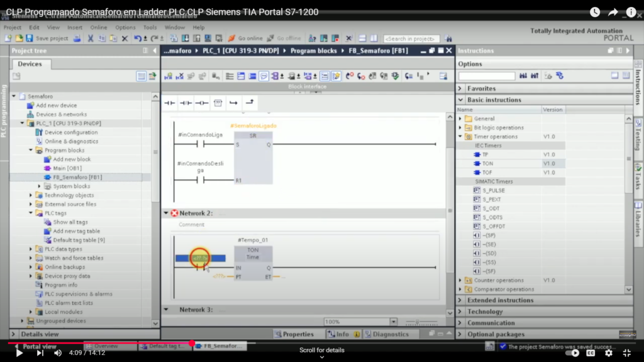The width and height of the screenshot is (644, 362).
Task: Collapse Network 2 in the editor
Action: tap(166, 213)
